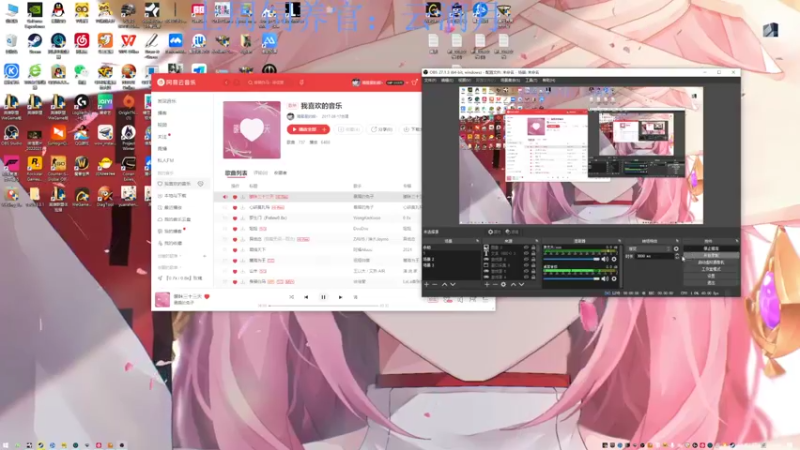Click 开始录制 in OBS controls
Viewport: 800px width, 450px height.
coord(711,255)
